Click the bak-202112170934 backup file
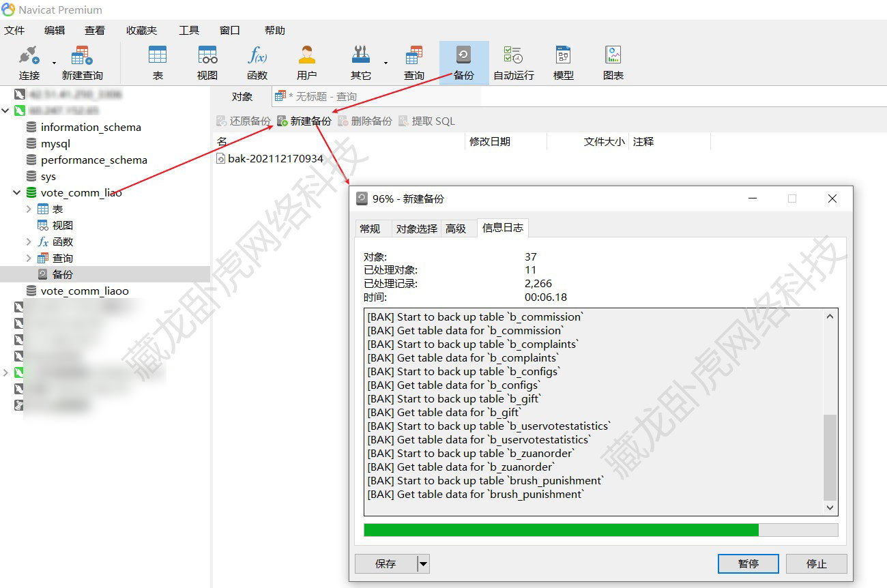 click(276, 158)
